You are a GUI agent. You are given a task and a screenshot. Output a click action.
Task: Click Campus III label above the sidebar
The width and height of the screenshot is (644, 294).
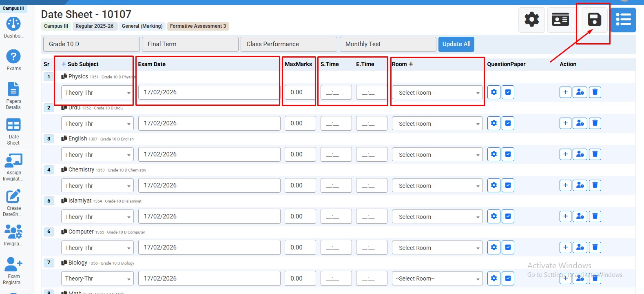13,8
